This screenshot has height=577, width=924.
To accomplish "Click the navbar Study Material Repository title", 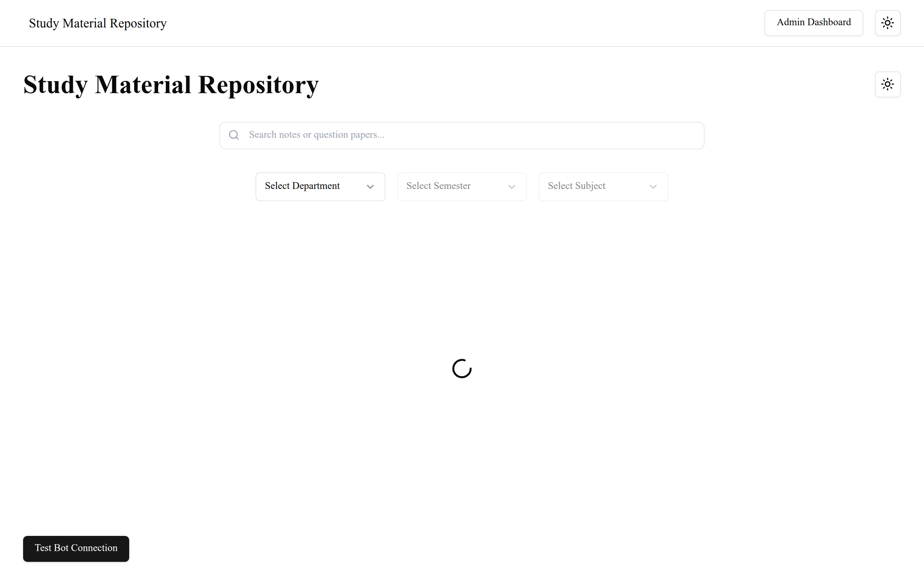I will [98, 23].
